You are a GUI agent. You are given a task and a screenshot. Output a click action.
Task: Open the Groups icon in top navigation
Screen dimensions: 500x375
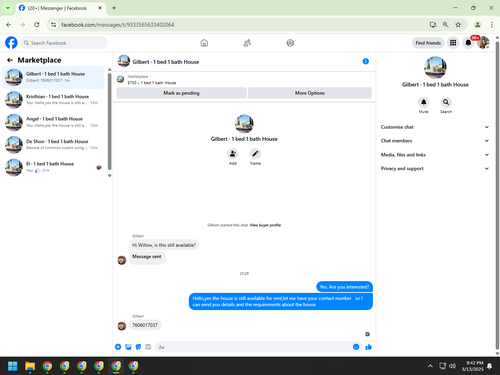point(290,43)
